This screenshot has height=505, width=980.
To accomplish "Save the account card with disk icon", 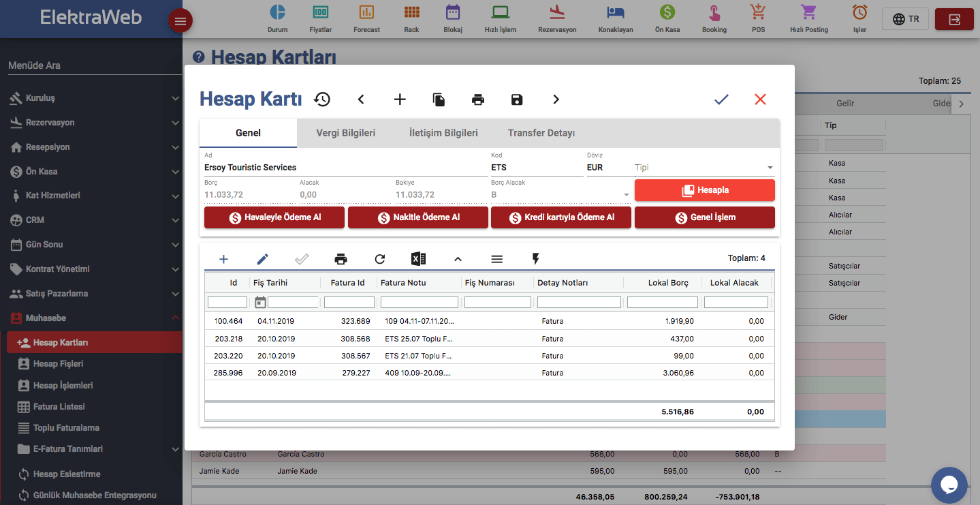I will pos(517,100).
